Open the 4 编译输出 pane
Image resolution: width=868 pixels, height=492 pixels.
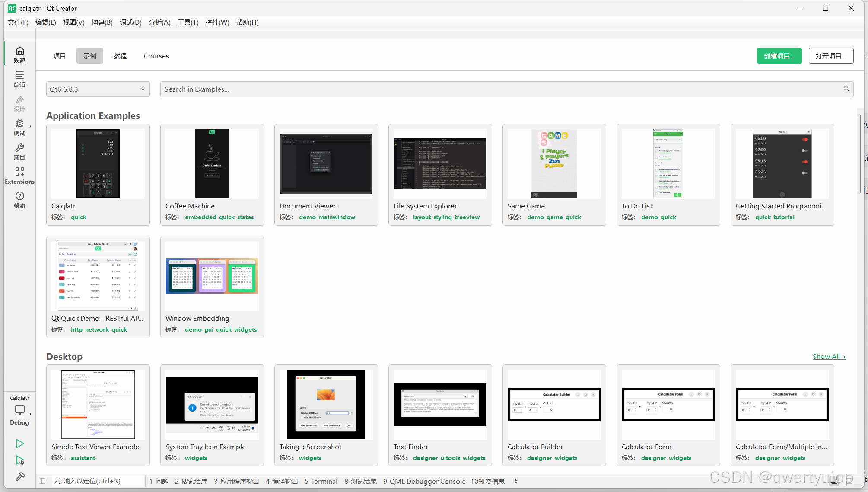coord(282,481)
